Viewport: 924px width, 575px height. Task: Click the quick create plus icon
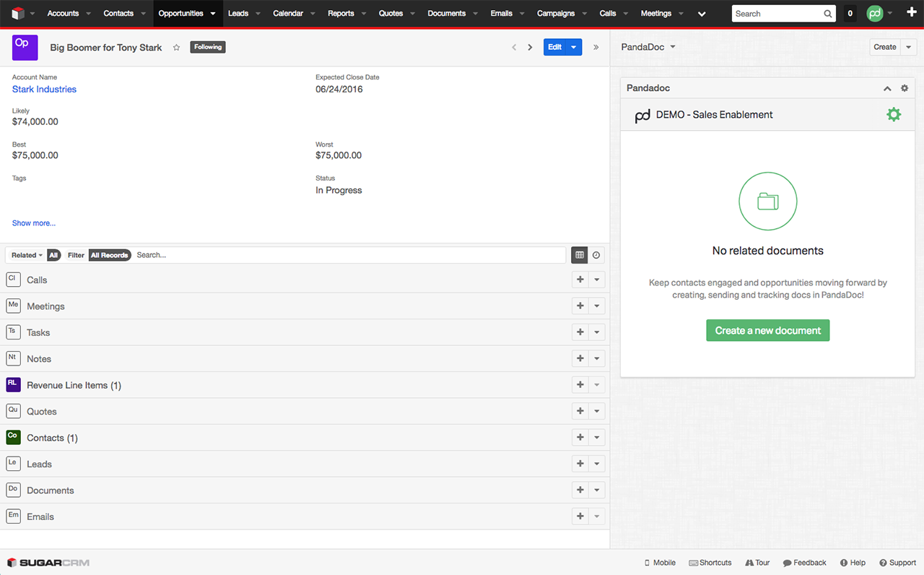[x=911, y=13]
